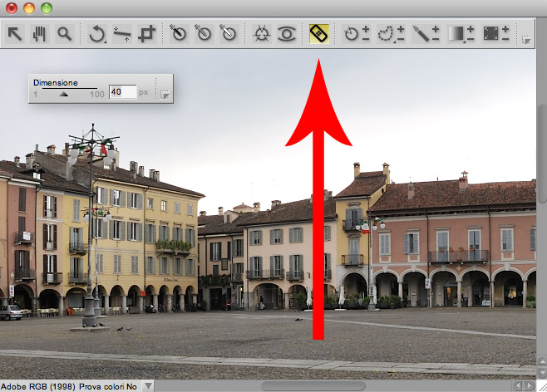547x392 pixels.
Task: Set Selection Gradient to minus mode
Action: [x=471, y=39]
